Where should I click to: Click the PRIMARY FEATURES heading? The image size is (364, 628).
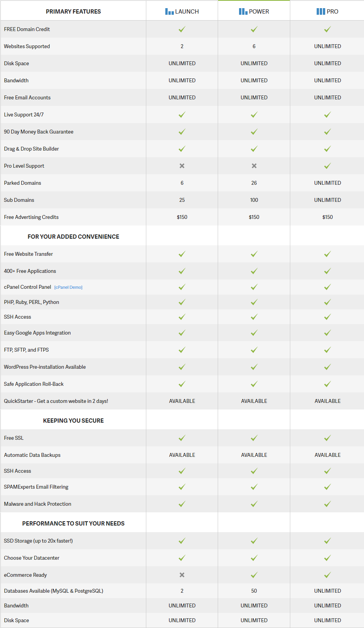[73, 12]
